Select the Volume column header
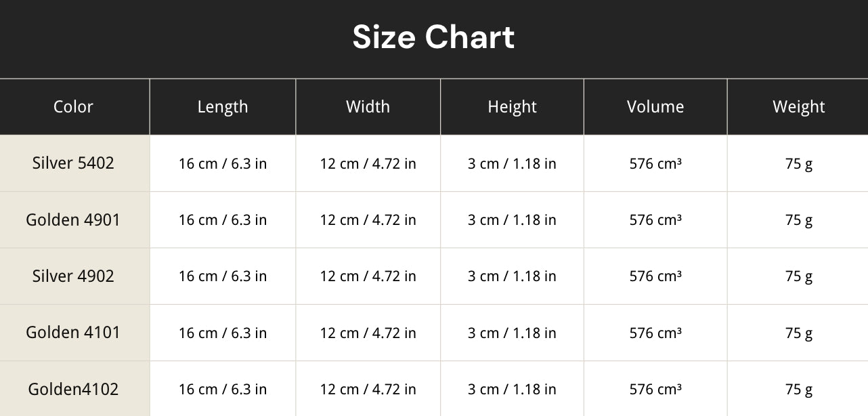The image size is (868, 416). click(655, 106)
